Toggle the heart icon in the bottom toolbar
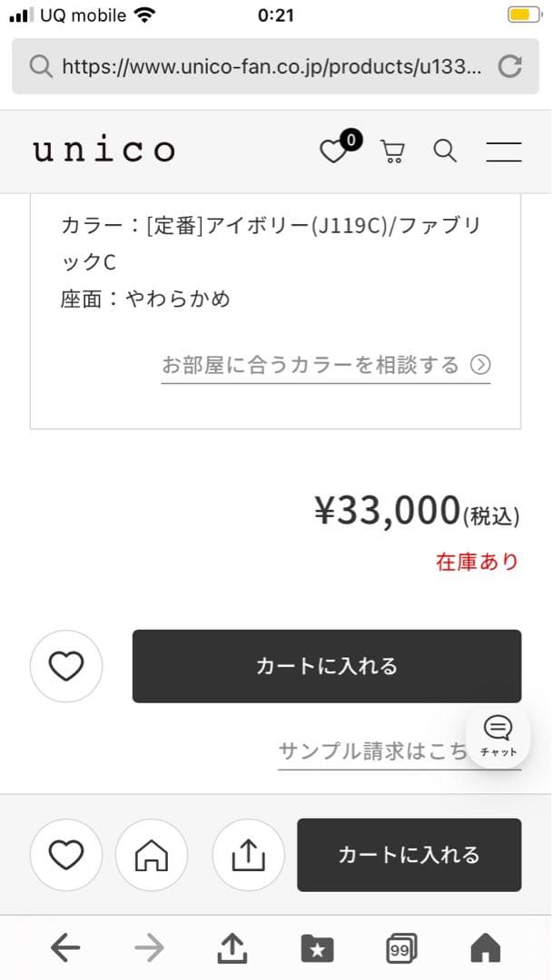This screenshot has width=552, height=980. (x=66, y=855)
